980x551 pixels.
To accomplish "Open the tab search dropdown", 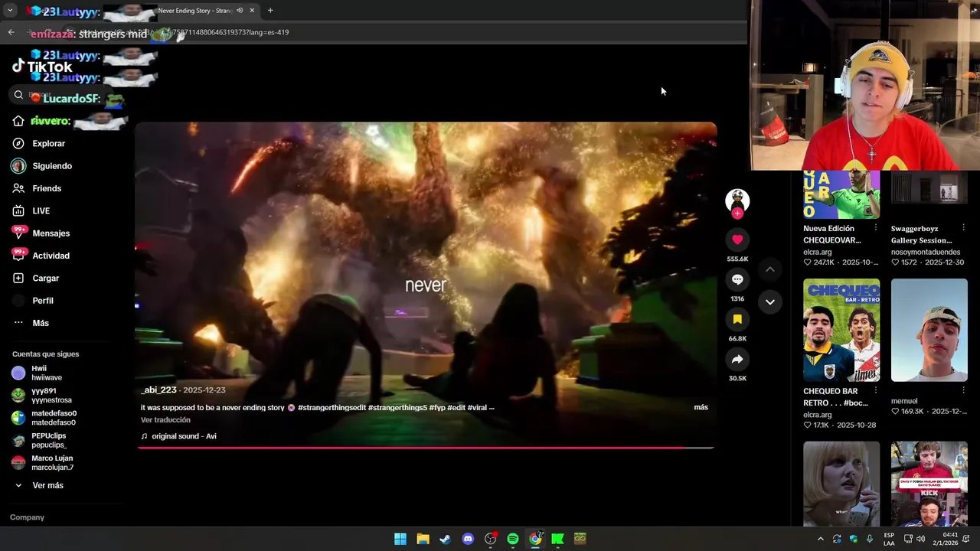I will click(10, 11).
